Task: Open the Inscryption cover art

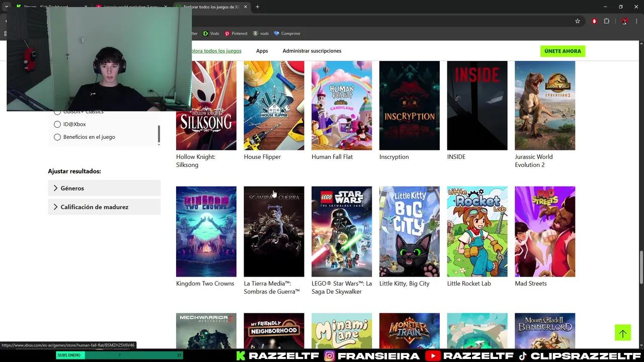Action: (410, 105)
